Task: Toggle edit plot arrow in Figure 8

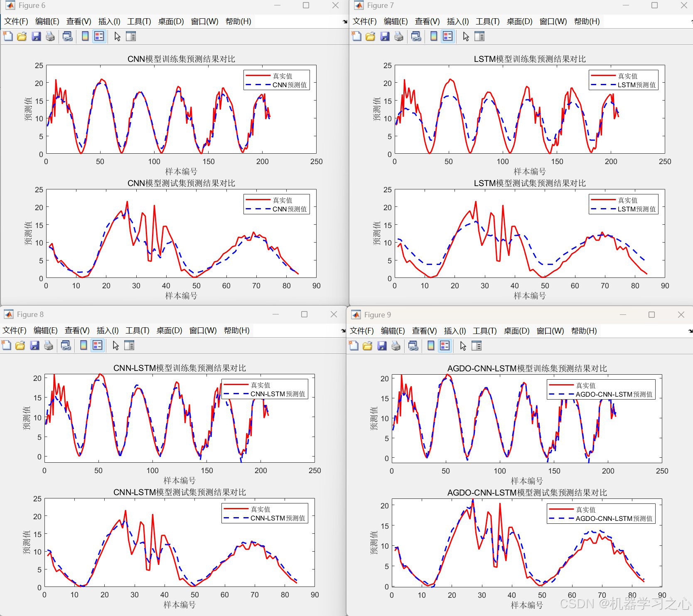Action: click(116, 346)
